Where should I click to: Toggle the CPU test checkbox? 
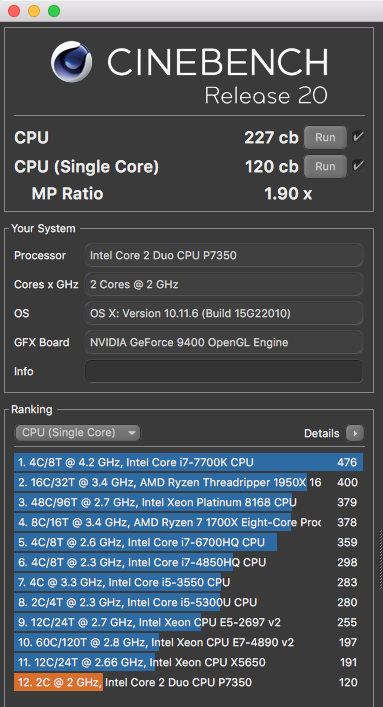coord(358,137)
